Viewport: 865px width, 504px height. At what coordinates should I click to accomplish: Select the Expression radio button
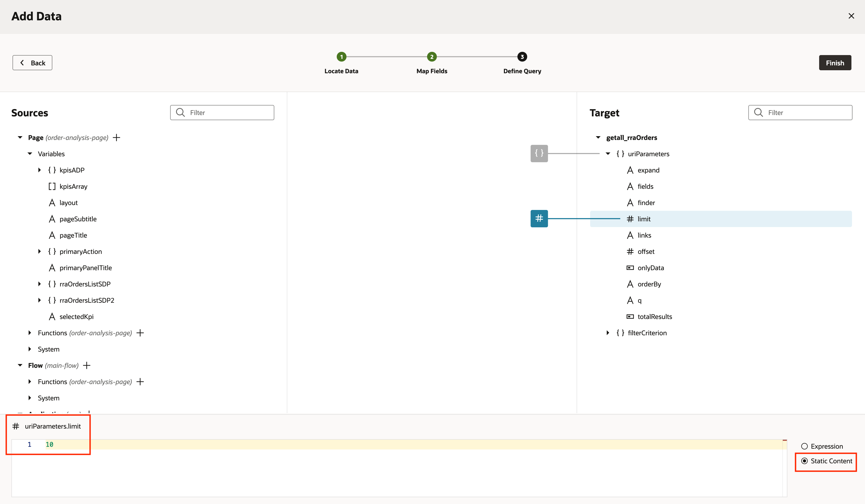pyautogui.click(x=805, y=446)
